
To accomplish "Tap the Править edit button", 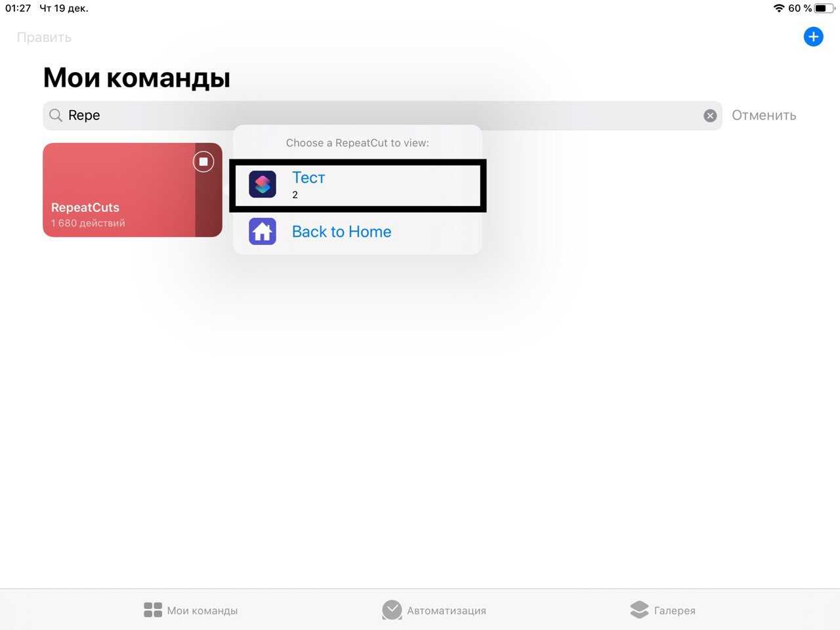I will pyautogui.click(x=44, y=37).
